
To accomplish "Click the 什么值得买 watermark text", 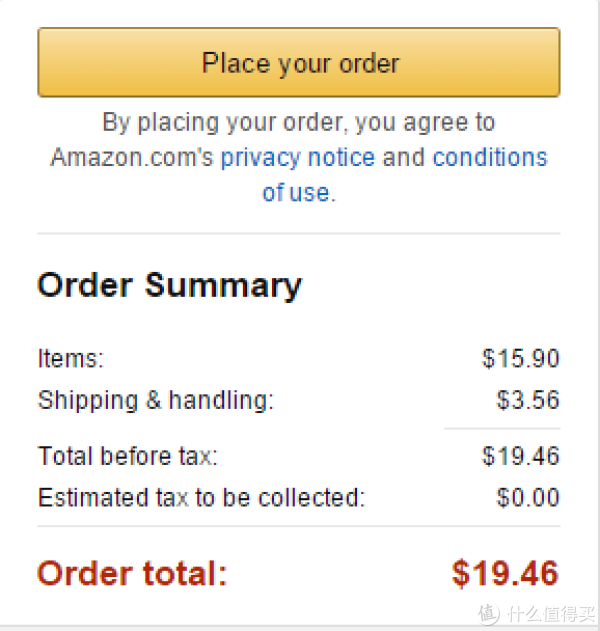I will [551, 614].
